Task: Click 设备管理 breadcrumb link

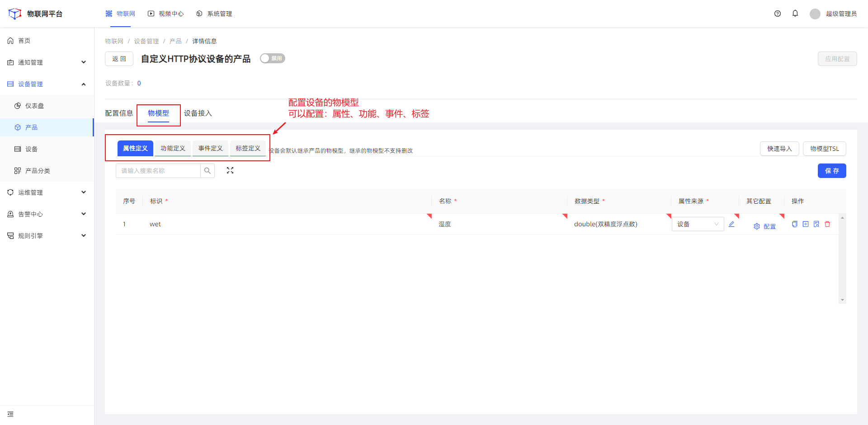Action: click(146, 41)
